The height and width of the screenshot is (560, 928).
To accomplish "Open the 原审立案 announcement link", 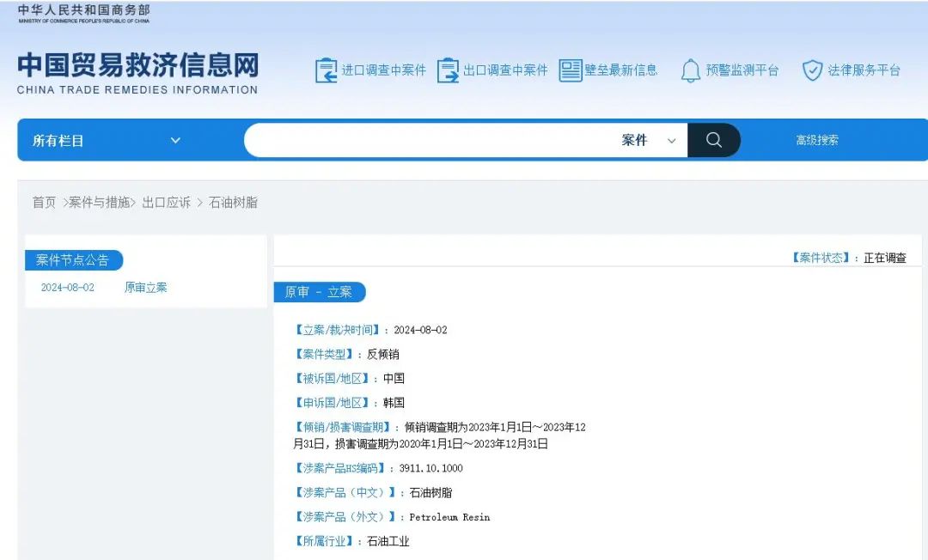I will pyautogui.click(x=145, y=288).
